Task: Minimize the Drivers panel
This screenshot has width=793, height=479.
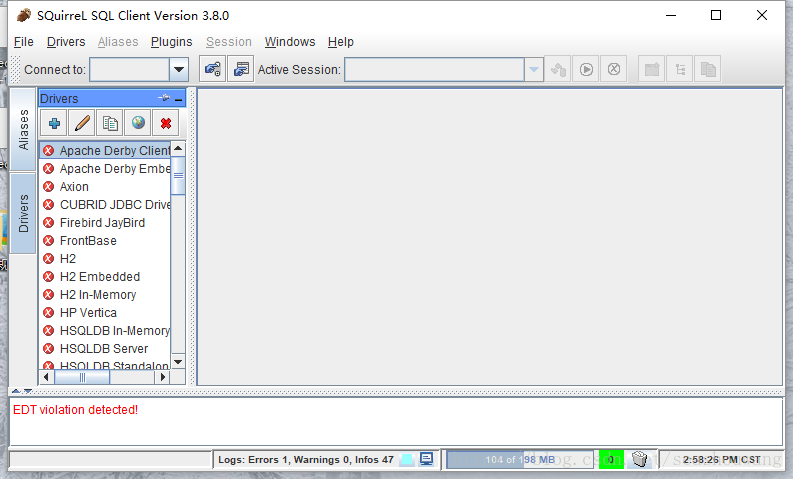Action: click(x=179, y=99)
